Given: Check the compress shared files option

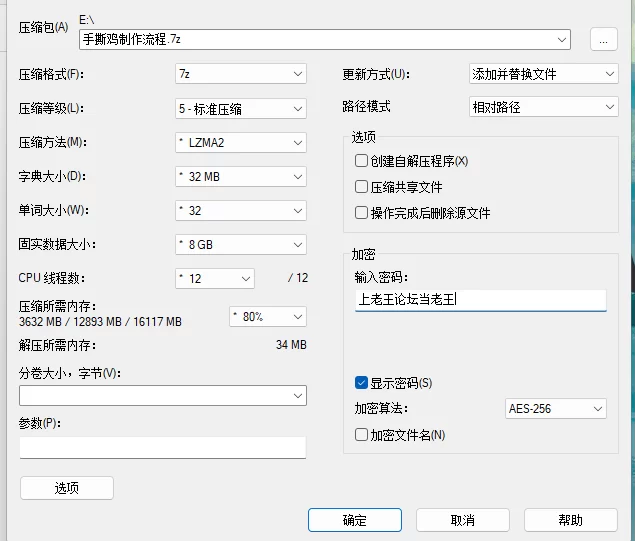Looking at the screenshot, I should 361,187.
